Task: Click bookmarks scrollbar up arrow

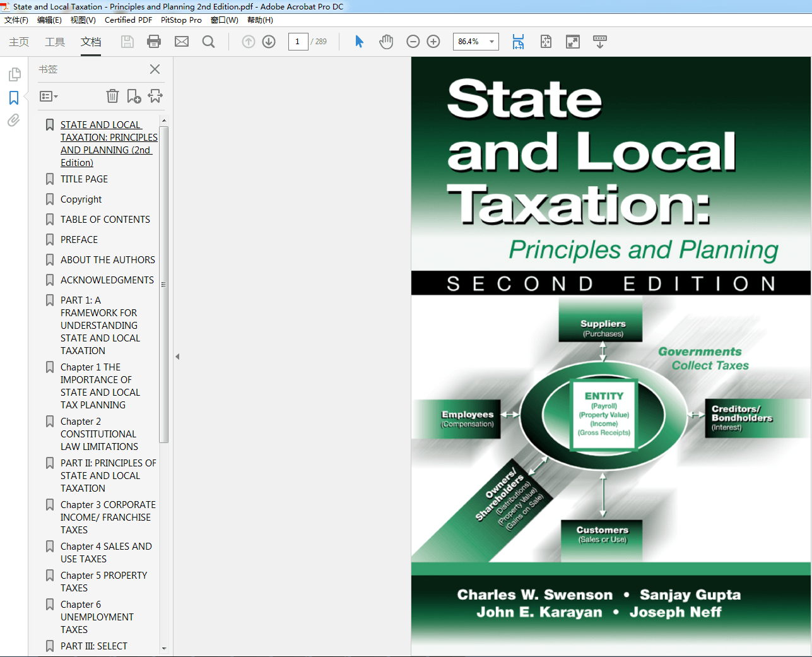Action: pos(164,121)
